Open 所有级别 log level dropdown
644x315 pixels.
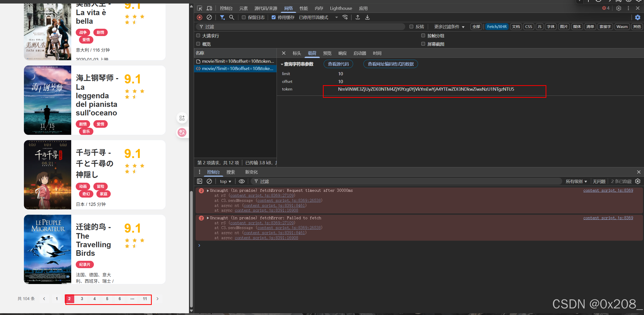tap(576, 181)
